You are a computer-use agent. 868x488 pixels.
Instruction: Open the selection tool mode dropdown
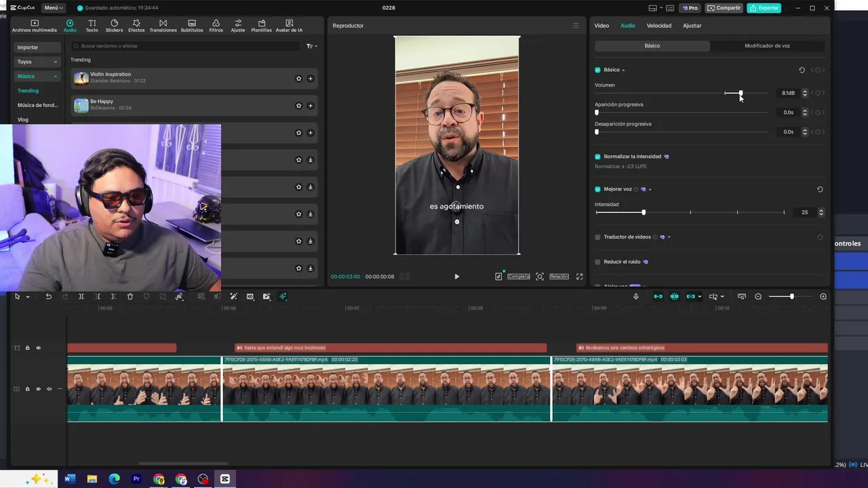tap(28, 297)
